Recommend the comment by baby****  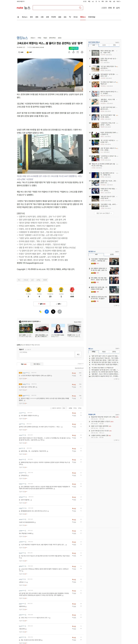click(74, 384)
